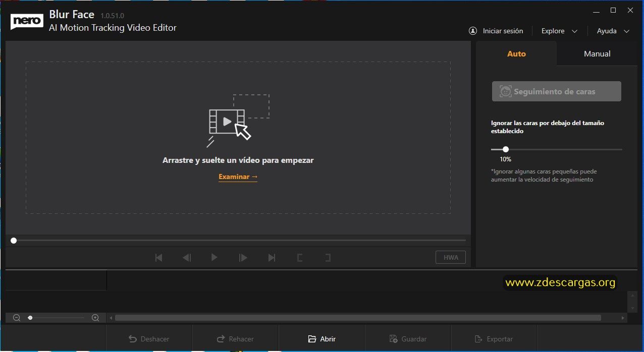Set the mark-out bracket

(x=328, y=258)
